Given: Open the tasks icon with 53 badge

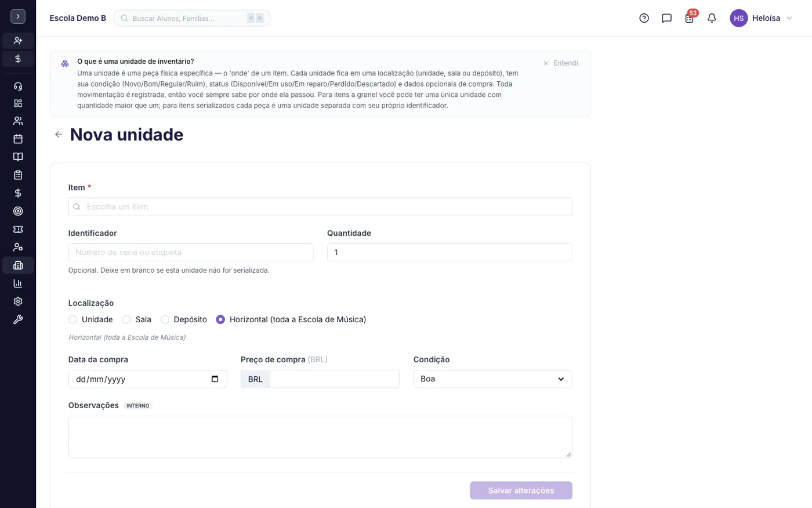Looking at the screenshot, I should [689, 18].
